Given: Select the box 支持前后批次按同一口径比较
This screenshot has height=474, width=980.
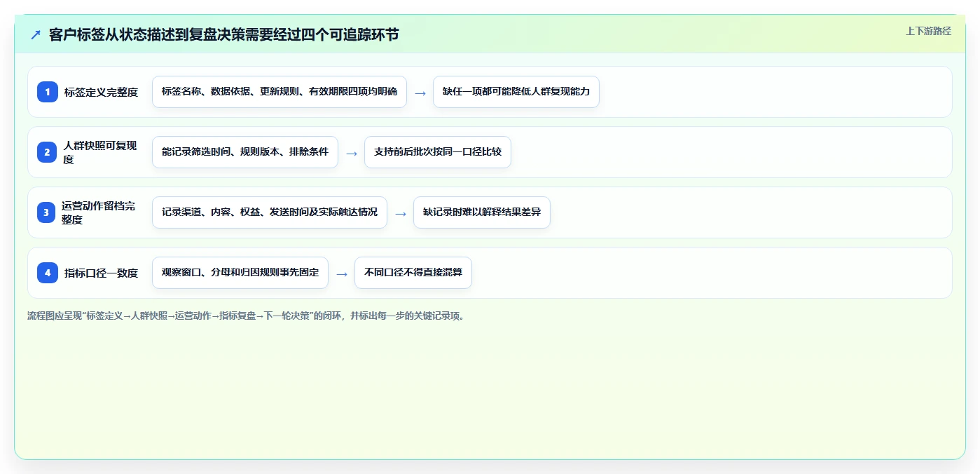Looking at the screenshot, I should coord(438,152).
